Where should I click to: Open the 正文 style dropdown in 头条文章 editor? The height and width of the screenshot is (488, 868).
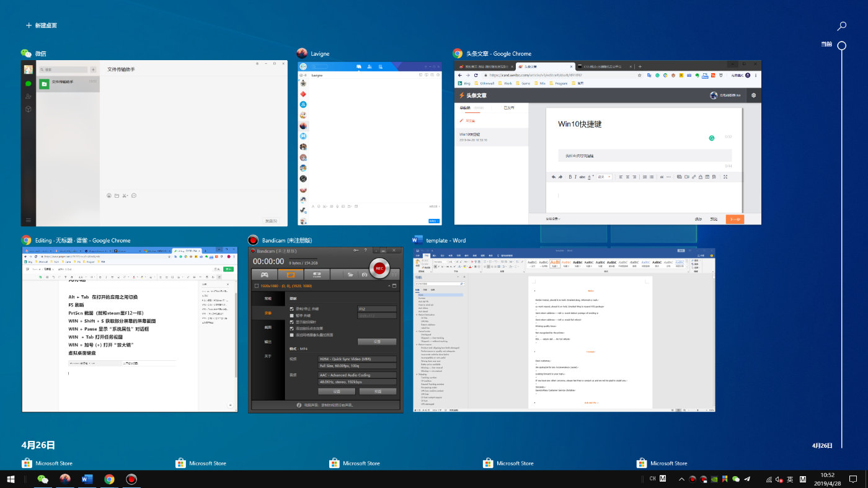pyautogui.click(x=604, y=177)
